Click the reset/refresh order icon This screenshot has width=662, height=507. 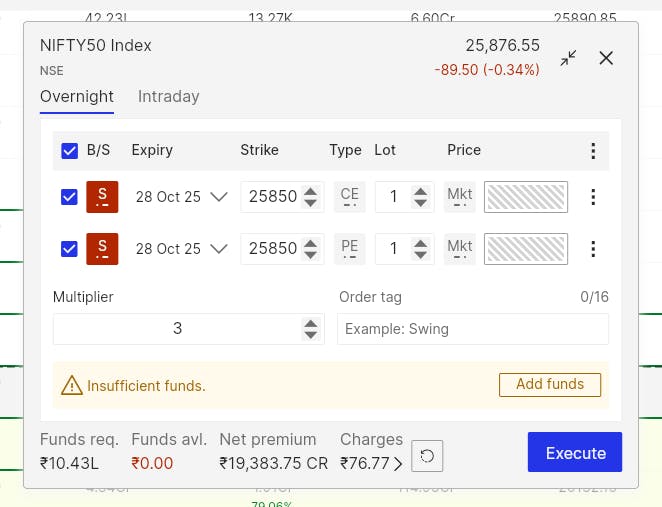tap(427, 456)
